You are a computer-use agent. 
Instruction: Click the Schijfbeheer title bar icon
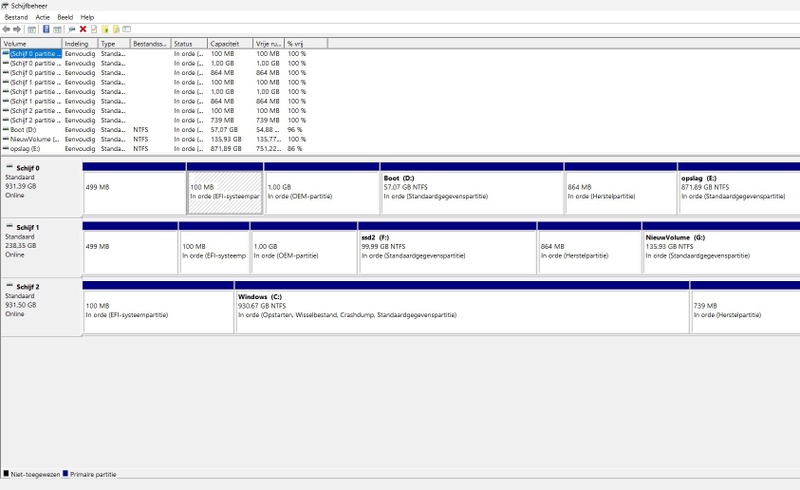point(5,6)
